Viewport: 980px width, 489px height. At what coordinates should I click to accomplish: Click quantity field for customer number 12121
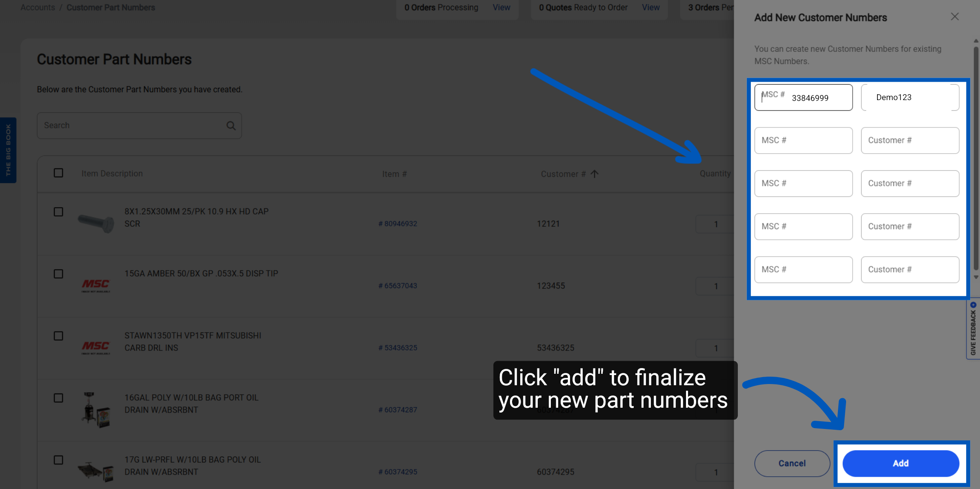click(715, 224)
